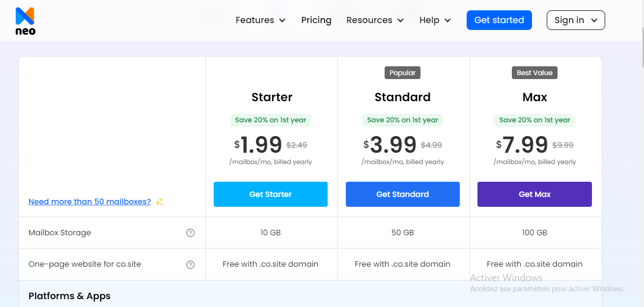This screenshot has width=644, height=307.
Task: Click Save 20% label under Max
Action: 534,120
